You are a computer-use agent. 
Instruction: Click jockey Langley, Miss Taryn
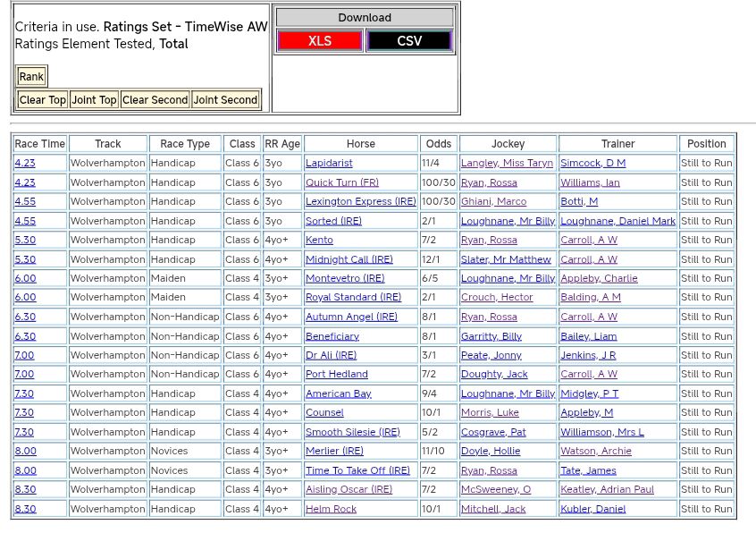tap(507, 164)
